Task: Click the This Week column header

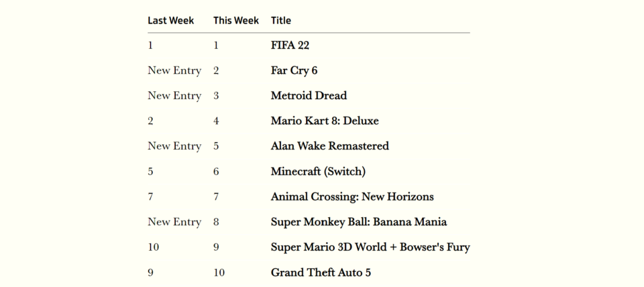Action: 236,21
